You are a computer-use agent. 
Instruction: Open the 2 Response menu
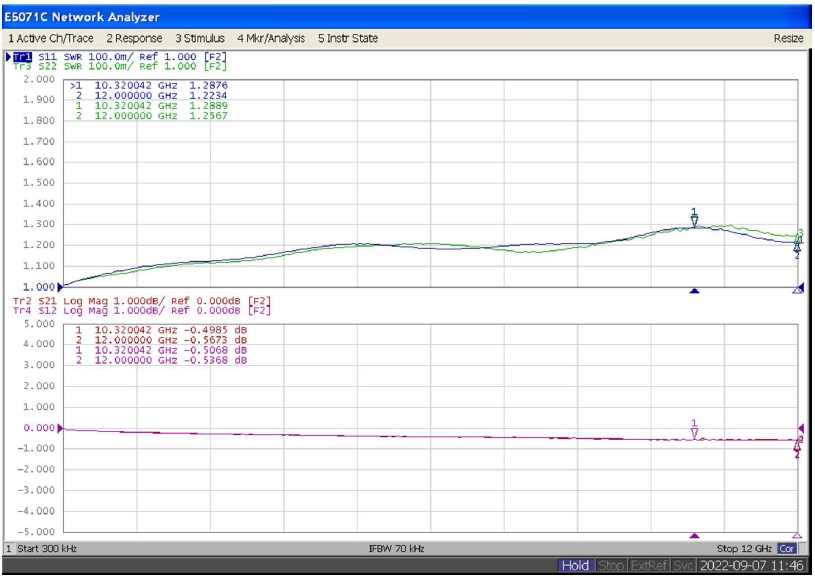[134, 37]
